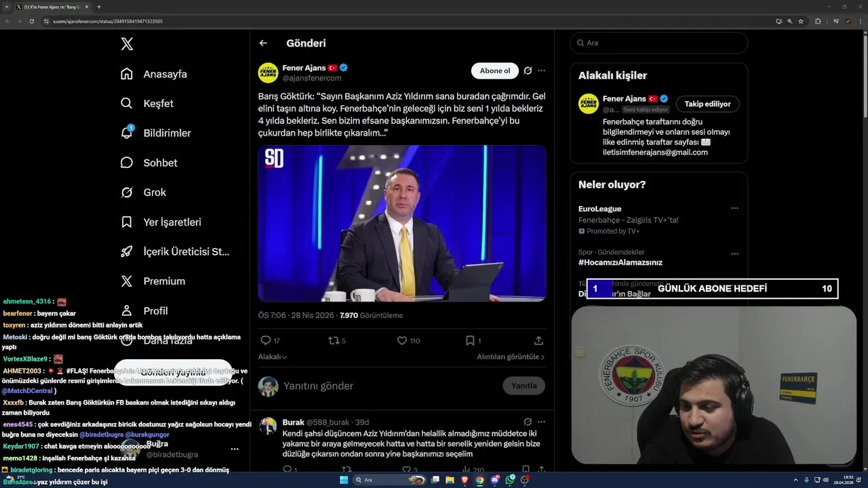Go back using Gönderi back arrow

(263, 43)
